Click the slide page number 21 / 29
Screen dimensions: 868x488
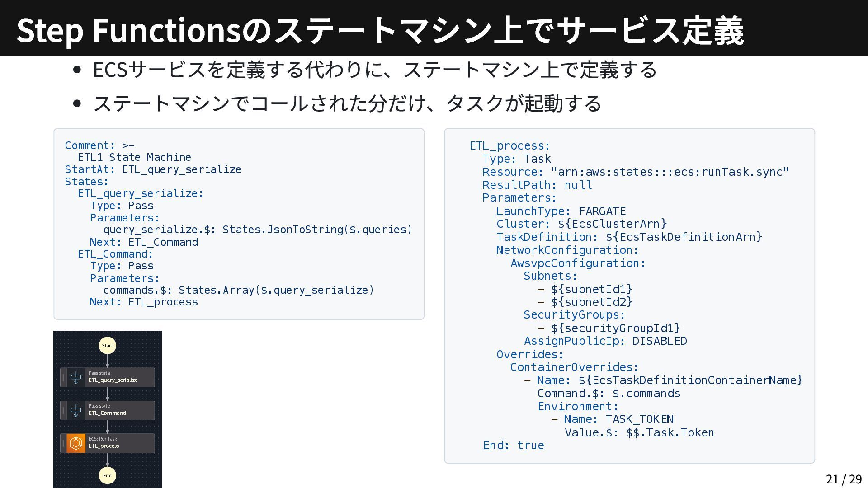click(844, 479)
